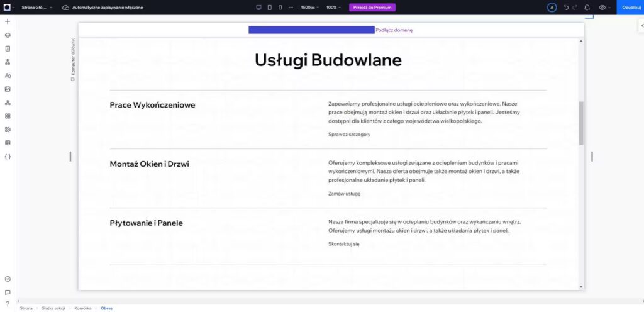Expand the arrow next to preview eye

pos(609,8)
